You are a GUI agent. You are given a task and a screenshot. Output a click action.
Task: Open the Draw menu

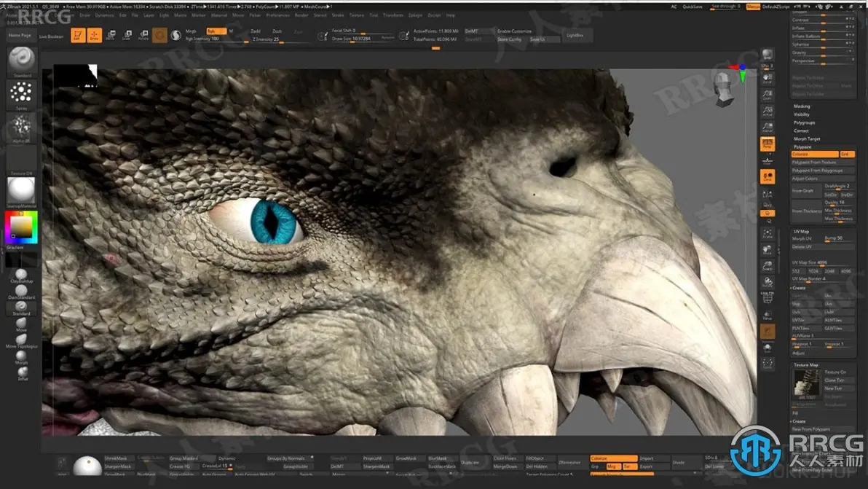point(84,15)
